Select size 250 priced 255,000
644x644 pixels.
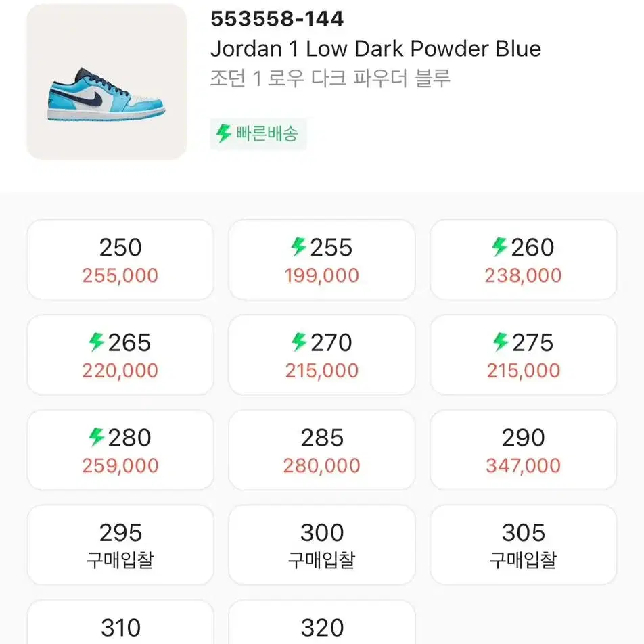point(120,260)
